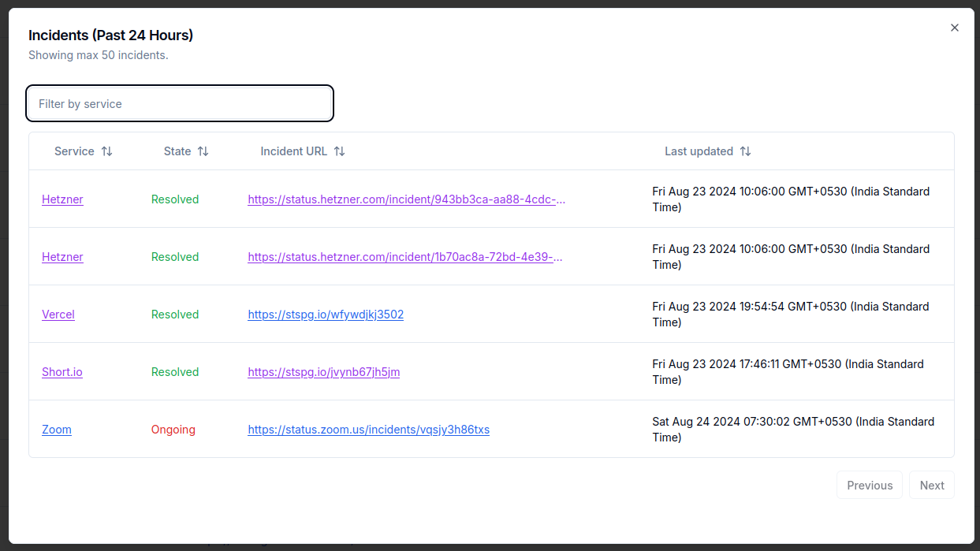The width and height of the screenshot is (980, 551).
Task: Open the Zoom service link
Action: click(57, 430)
